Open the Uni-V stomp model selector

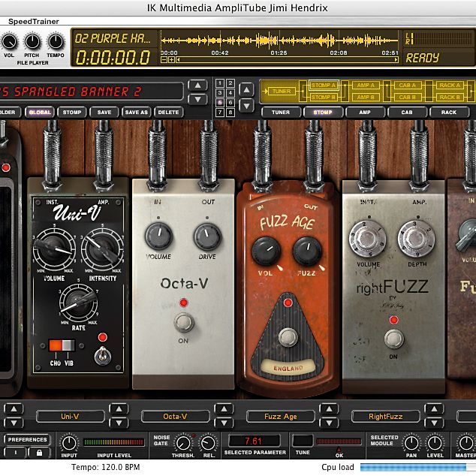click(70, 416)
